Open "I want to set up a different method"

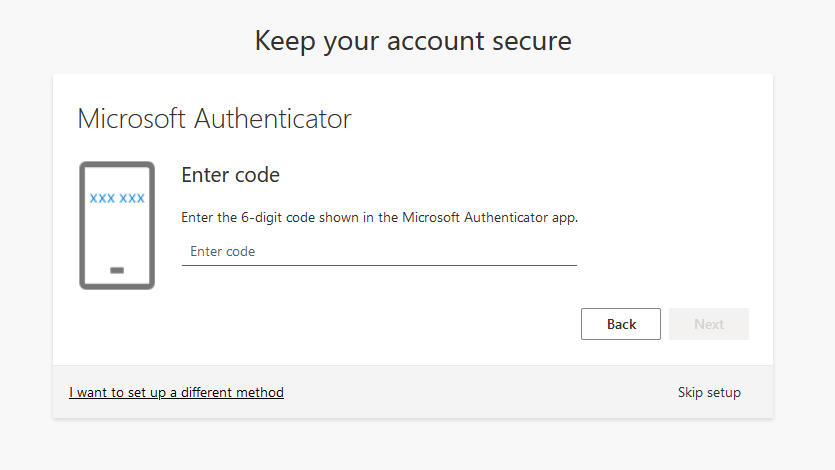click(x=176, y=393)
